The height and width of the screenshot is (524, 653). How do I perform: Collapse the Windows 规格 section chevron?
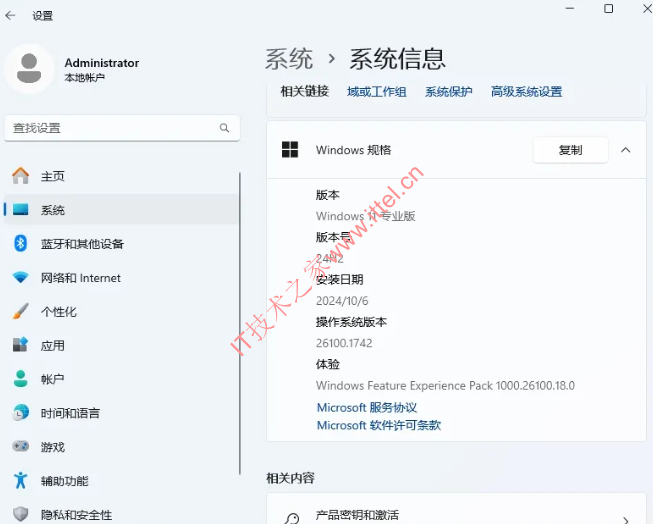tap(626, 150)
